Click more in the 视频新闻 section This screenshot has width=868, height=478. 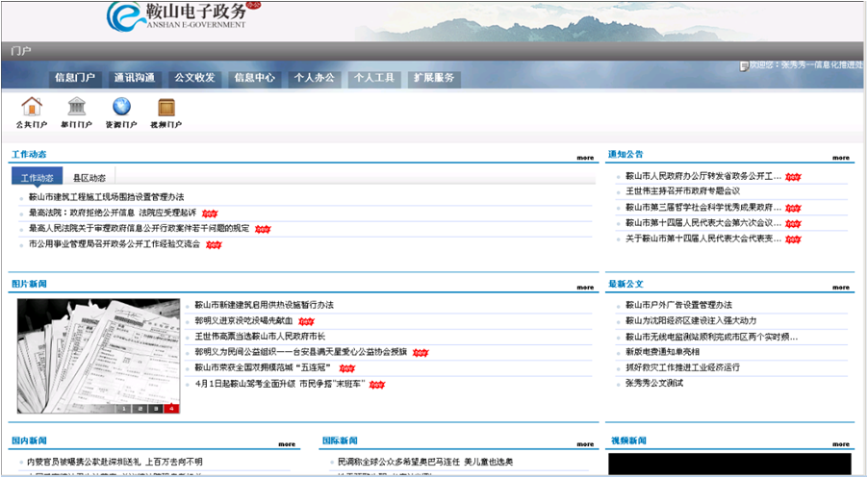840,443
